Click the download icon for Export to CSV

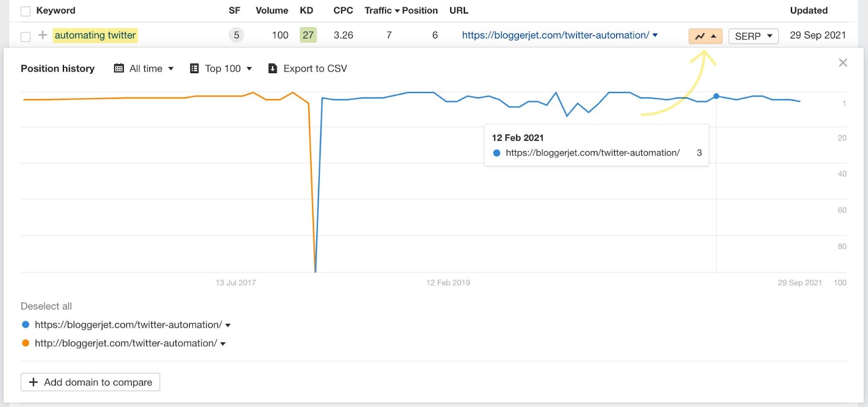[x=272, y=68]
